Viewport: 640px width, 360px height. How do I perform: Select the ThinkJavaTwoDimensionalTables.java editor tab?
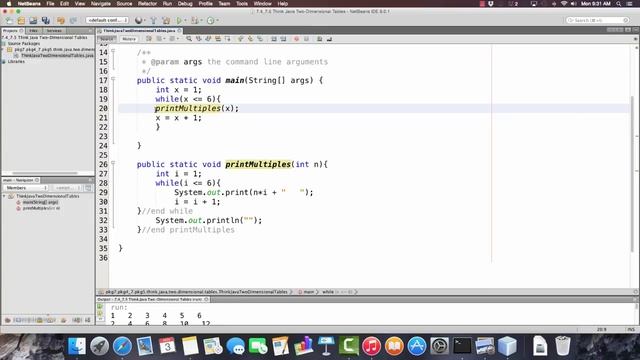click(139, 31)
